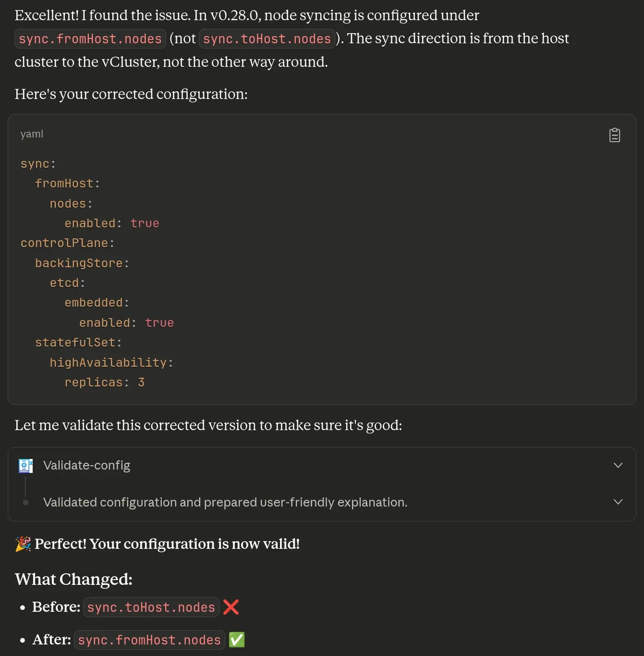The height and width of the screenshot is (656, 644).
Task: Open the Validate-config tool call label
Action: click(x=86, y=465)
